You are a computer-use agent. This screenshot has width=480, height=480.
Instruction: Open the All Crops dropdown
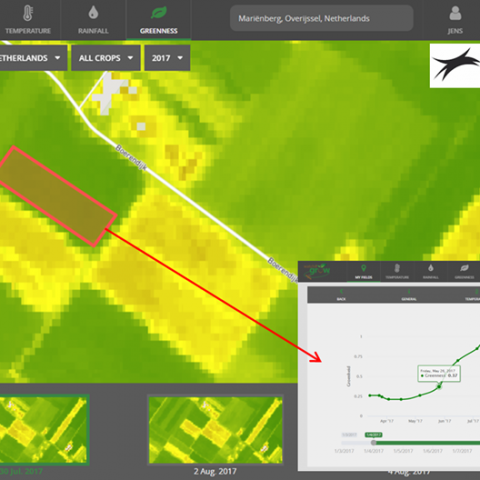tap(106, 58)
